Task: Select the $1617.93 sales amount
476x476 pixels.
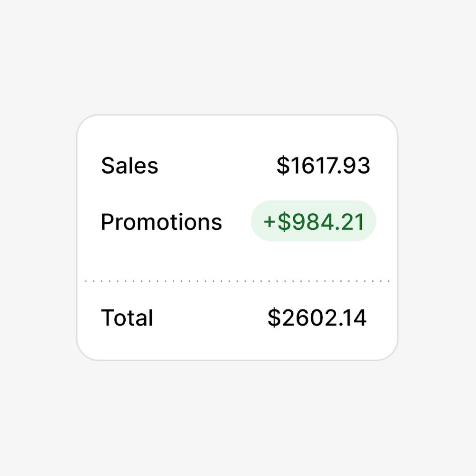Action: [323, 166]
